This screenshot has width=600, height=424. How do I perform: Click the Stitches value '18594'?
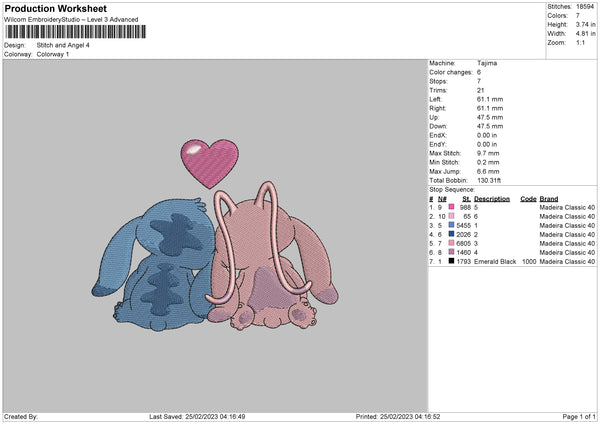pos(585,7)
